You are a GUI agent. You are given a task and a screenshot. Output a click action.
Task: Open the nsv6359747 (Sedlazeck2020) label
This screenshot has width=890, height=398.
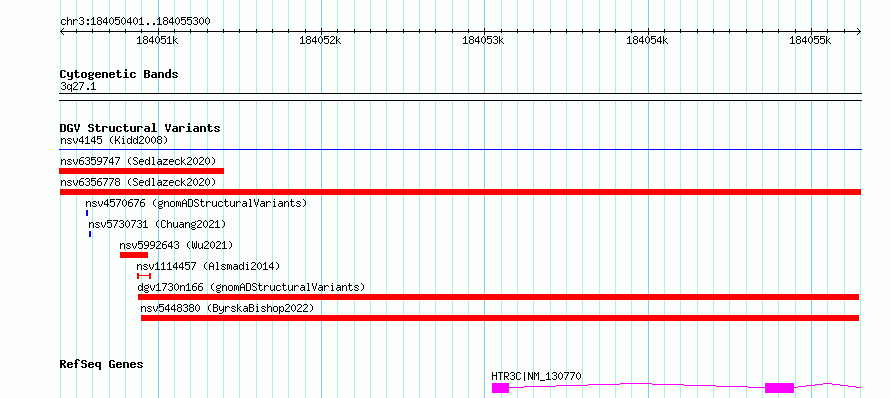(x=138, y=161)
